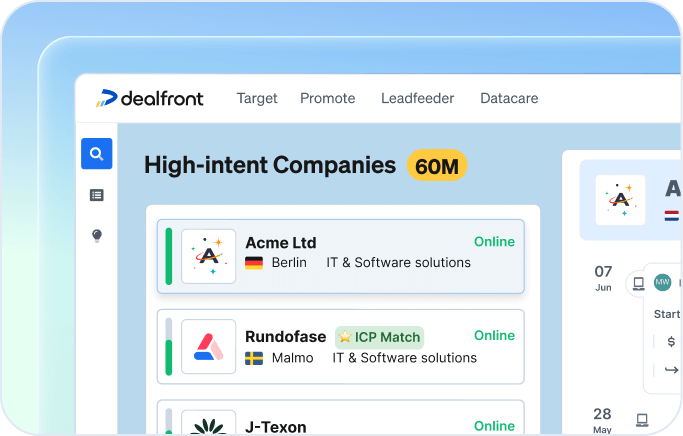683x436 pixels.
Task: Click the 07 Jun timeline date
Action: (x=603, y=277)
